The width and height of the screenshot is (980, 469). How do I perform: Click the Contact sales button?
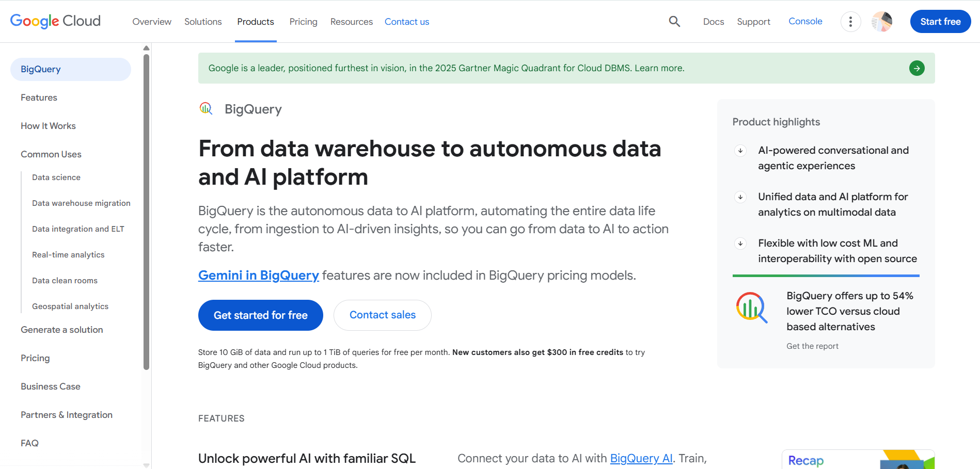tap(383, 315)
